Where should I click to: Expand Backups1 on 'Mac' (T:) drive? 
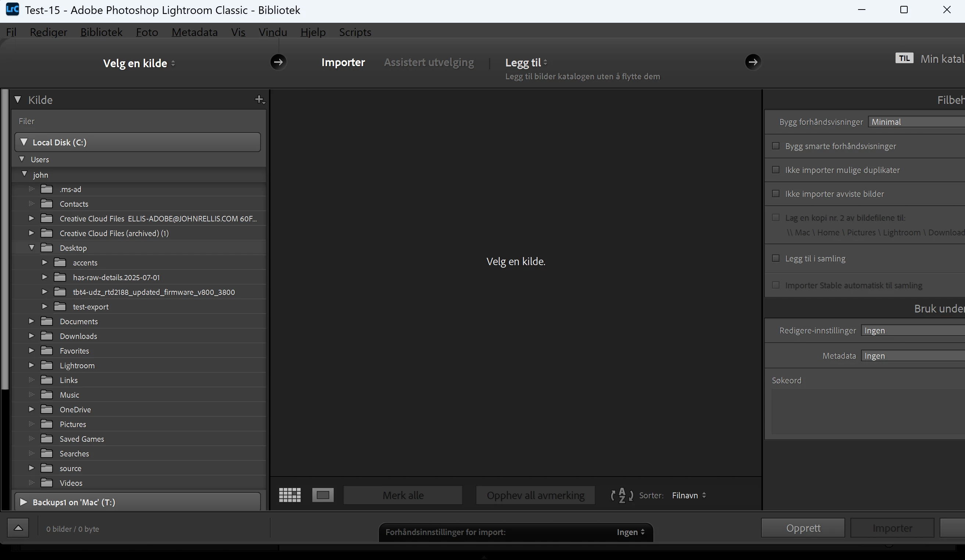(x=24, y=502)
